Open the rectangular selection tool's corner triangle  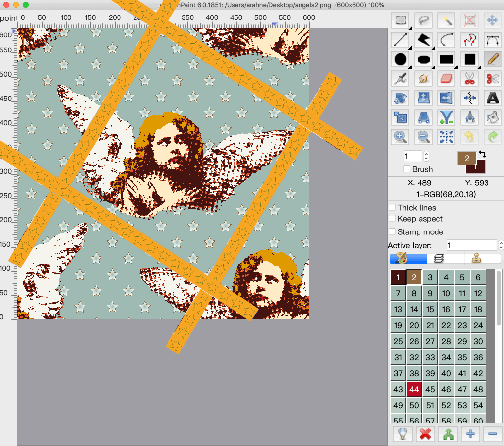410,29
